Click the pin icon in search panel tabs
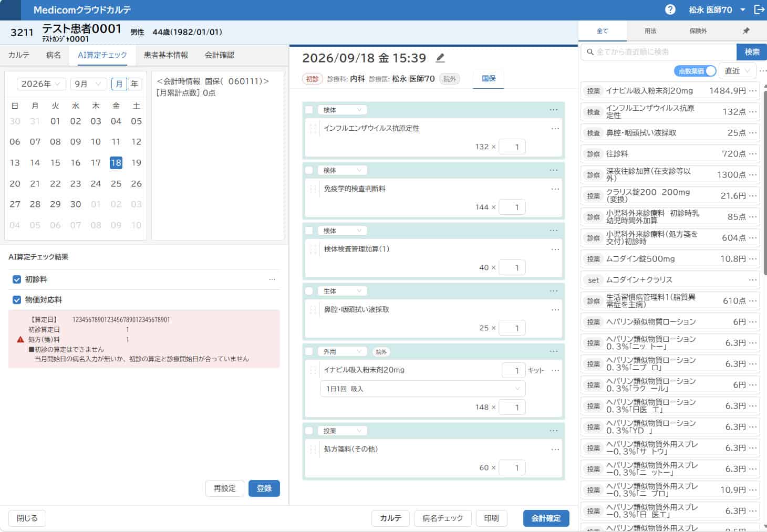Image resolution: width=767 pixels, height=532 pixels. pyautogui.click(x=746, y=31)
